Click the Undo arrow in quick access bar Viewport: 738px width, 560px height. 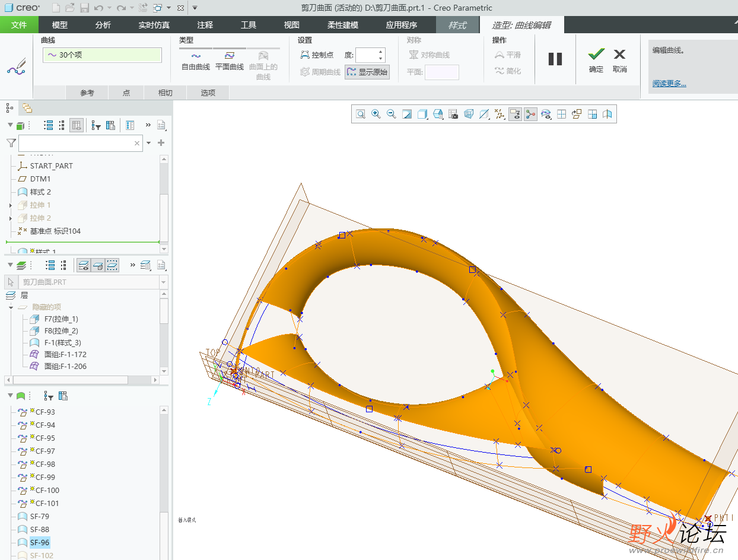coord(98,8)
